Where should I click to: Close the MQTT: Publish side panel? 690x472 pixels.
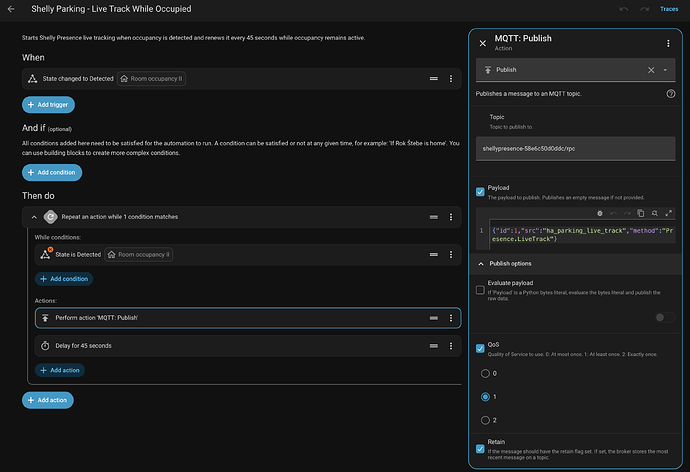pos(483,43)
